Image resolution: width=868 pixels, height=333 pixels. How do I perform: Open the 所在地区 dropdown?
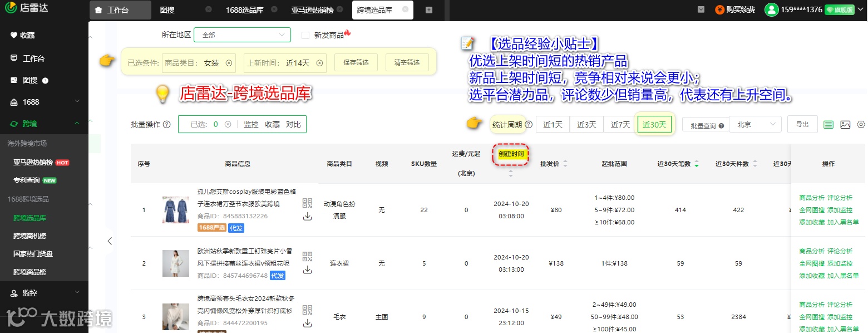pos(242,35)
